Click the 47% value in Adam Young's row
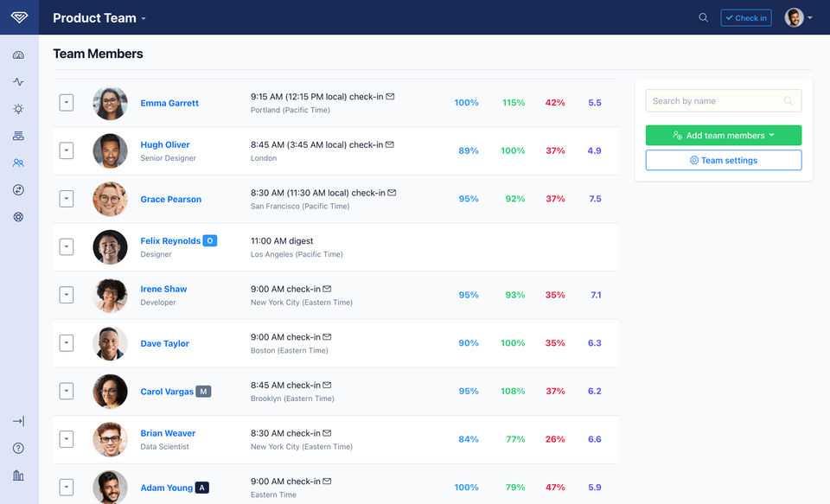Screen dimensions: 830x504 (x=555, y=488)
